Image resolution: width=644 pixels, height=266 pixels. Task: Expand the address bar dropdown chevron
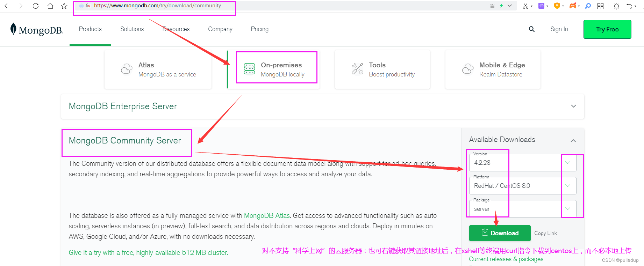tap(510, 6)
